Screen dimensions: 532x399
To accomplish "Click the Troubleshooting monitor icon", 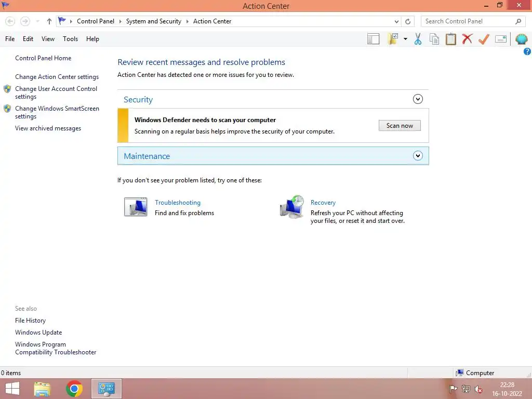I will coord(136,207).
